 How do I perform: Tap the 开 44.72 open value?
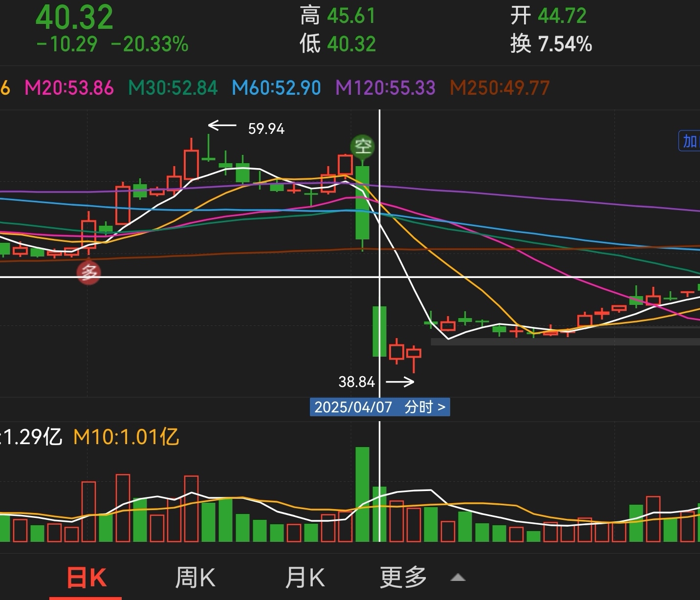548,16
